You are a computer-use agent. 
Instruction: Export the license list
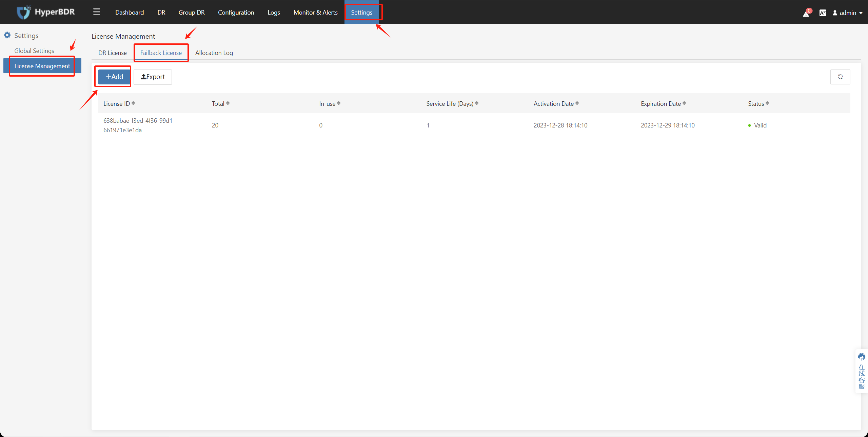(x=153, y=77)
